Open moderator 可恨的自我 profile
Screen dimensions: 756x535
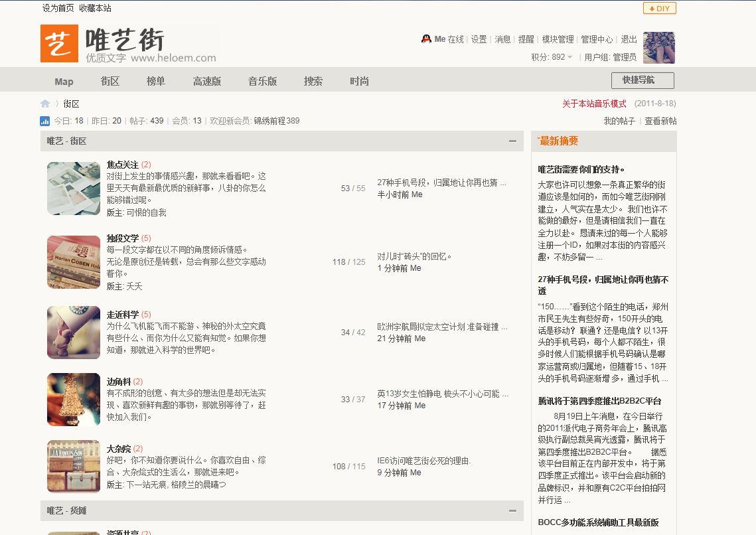(146, 212)
